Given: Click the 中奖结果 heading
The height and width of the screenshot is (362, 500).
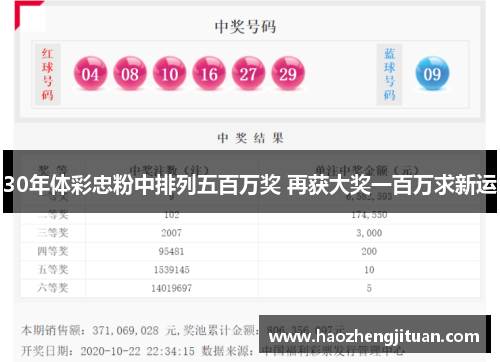Looking at the screenshot, I should point(250,138).
